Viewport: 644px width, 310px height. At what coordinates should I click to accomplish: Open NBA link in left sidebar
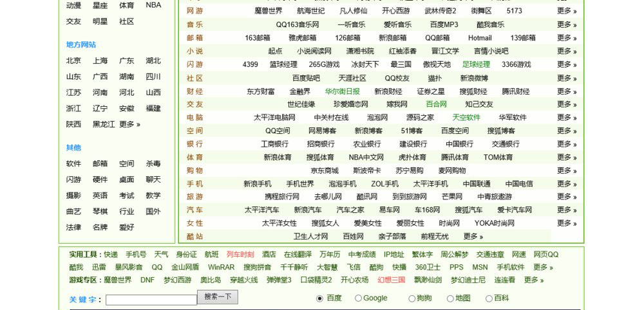153,5
